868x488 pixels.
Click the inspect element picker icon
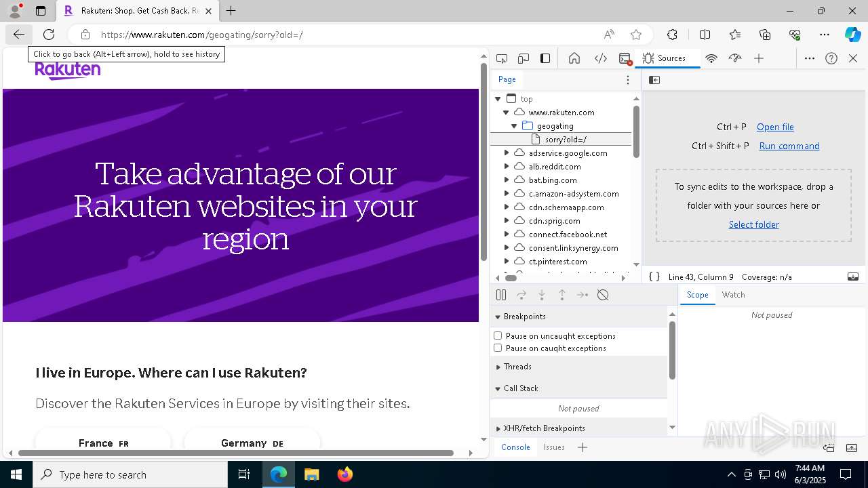502,58
